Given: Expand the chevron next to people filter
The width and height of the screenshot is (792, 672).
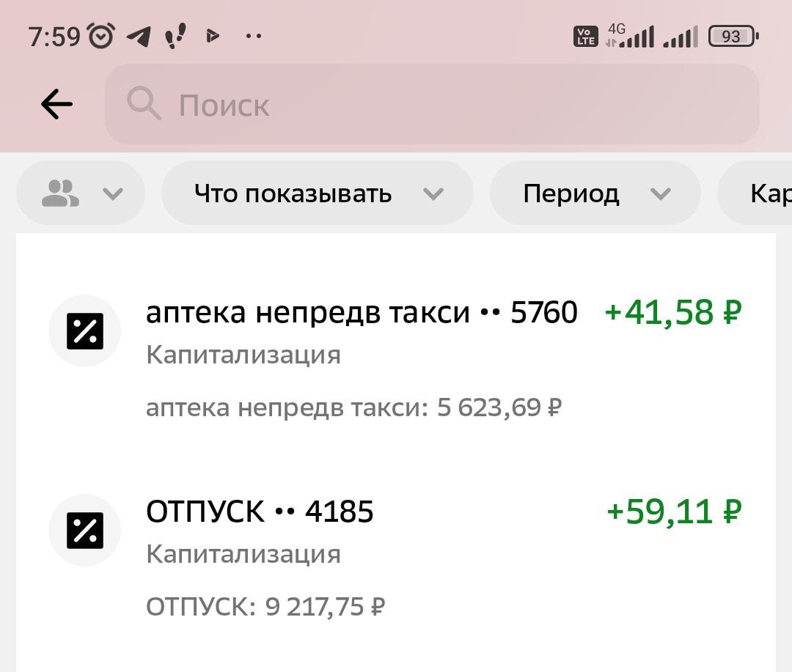Looking at the screenshot, I should point(112,194).
